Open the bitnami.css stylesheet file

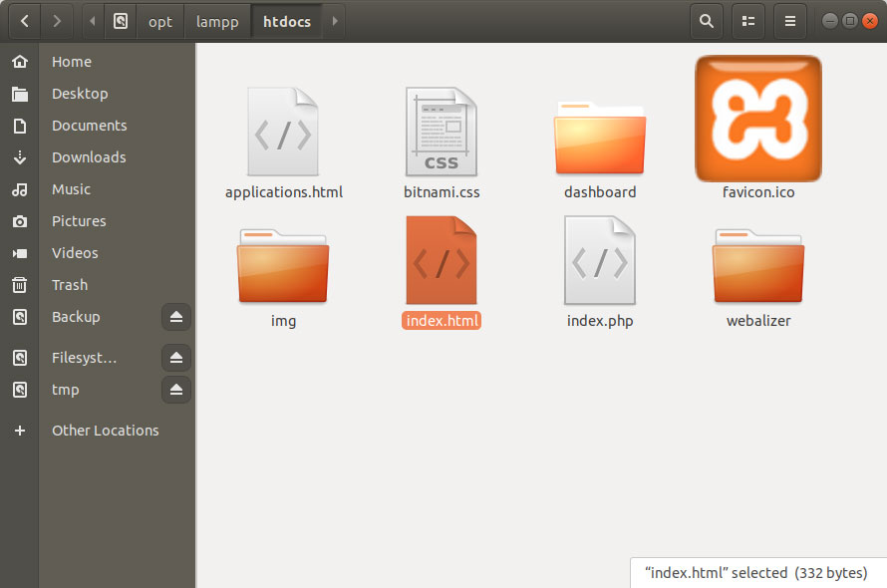442,131
